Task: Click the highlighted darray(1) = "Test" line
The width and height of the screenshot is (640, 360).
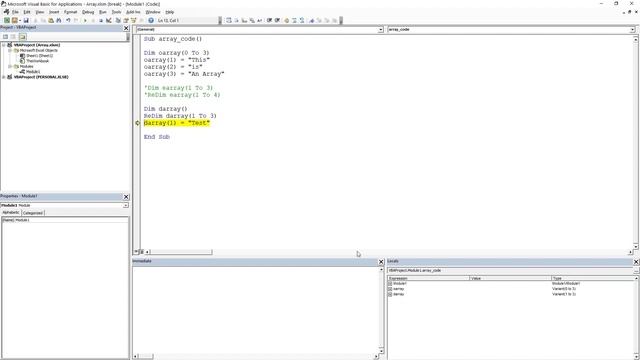Action: (x=177, y=123)
